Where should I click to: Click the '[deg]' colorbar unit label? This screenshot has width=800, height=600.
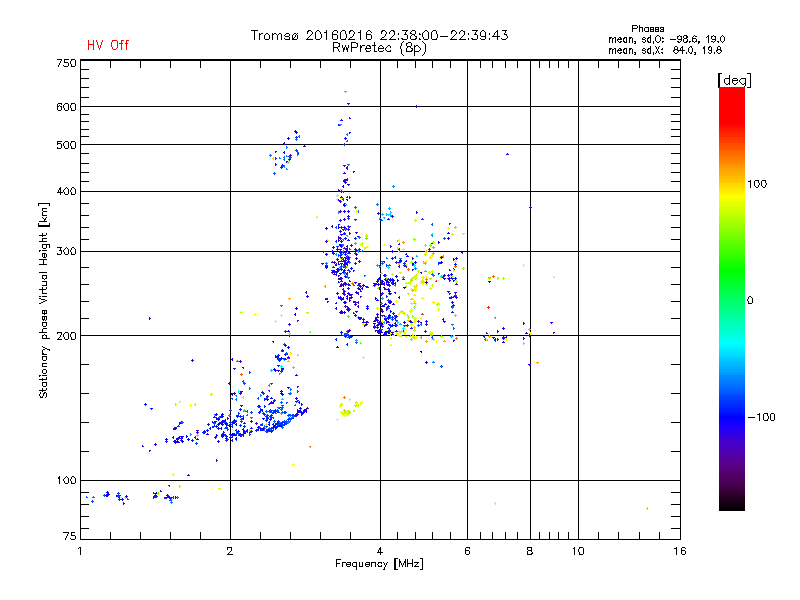(x=734, y=80)
